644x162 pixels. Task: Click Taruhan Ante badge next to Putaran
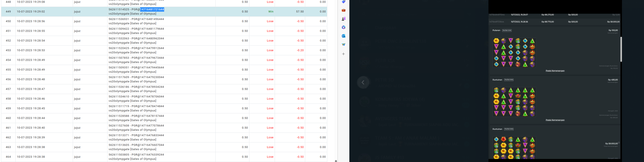tap(507, 30)
